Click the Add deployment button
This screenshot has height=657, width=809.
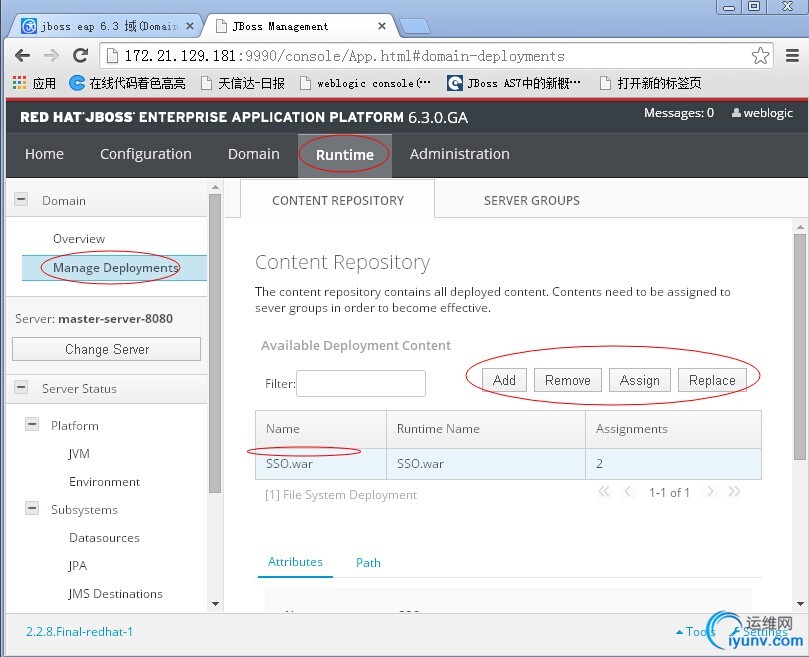click(504, 380)
